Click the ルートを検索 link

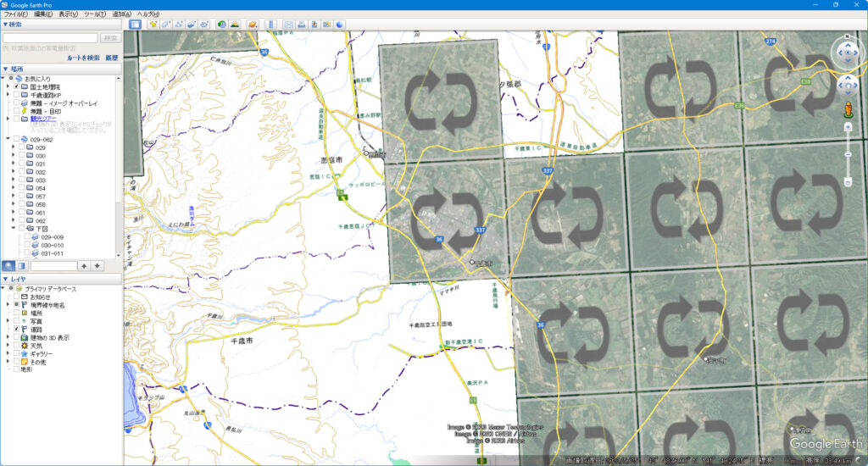tap(83, 58)
